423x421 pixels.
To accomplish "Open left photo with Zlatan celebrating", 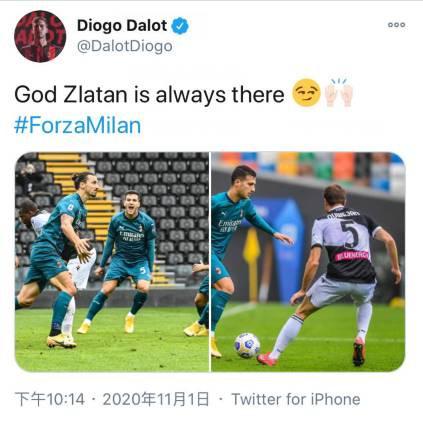I will 112,262.
